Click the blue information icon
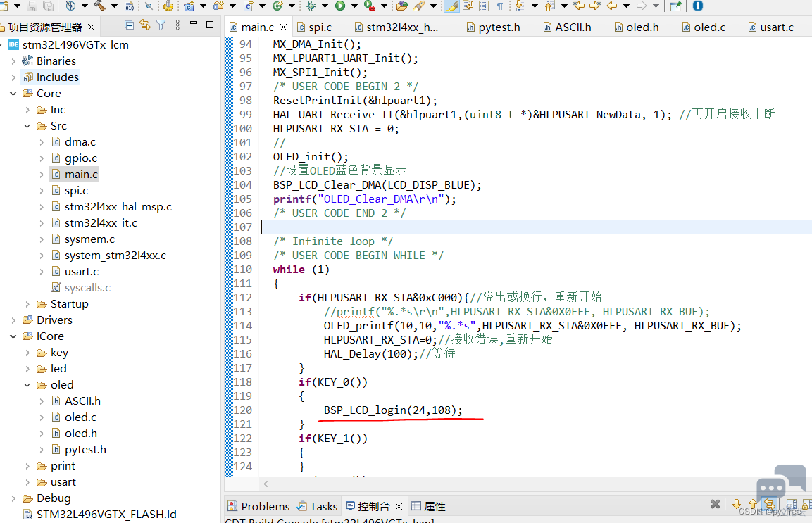 click(x=697, y=6)
